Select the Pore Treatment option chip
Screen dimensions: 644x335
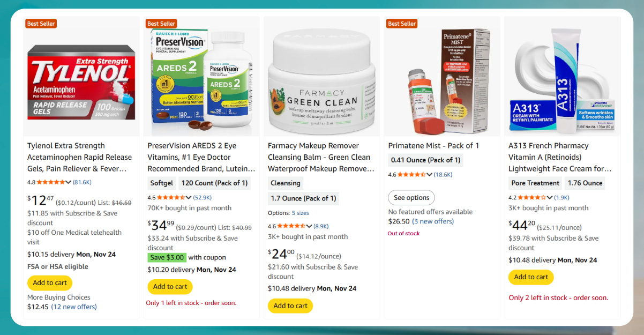[x=535, y=183]
